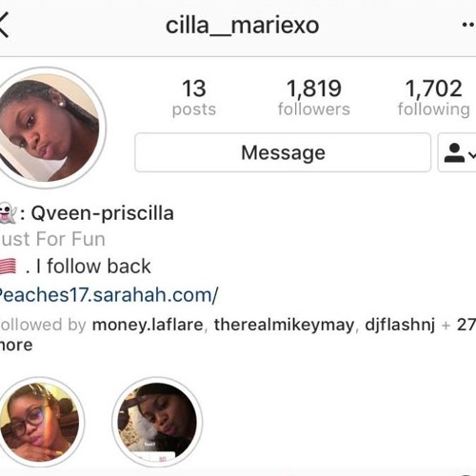
Task: Open djflashnj follower profile
Action: pyautogui.click(x=400, y=325)
